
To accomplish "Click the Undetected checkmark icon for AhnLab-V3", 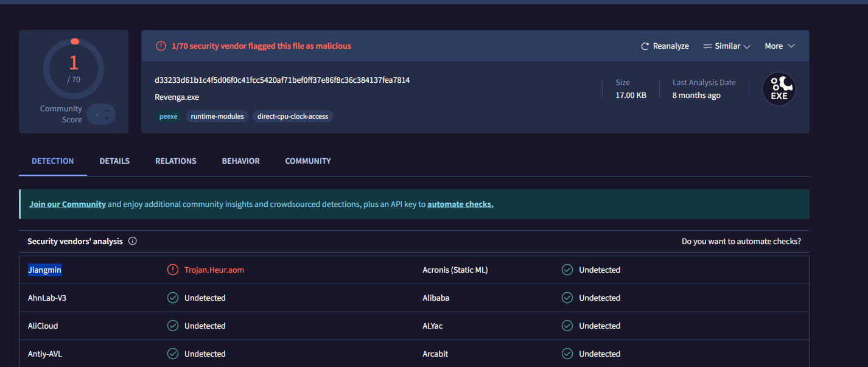I will point(173,298).
